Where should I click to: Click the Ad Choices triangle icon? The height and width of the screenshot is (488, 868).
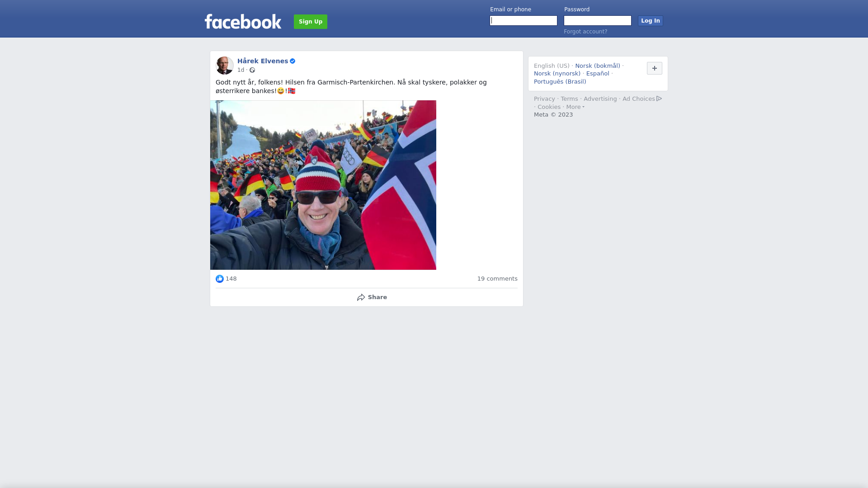(x=659, y=99)
